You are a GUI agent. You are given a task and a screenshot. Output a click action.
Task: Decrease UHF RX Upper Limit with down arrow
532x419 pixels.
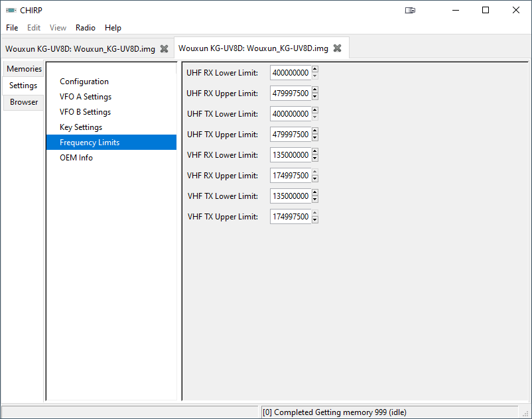pos(315,97)
